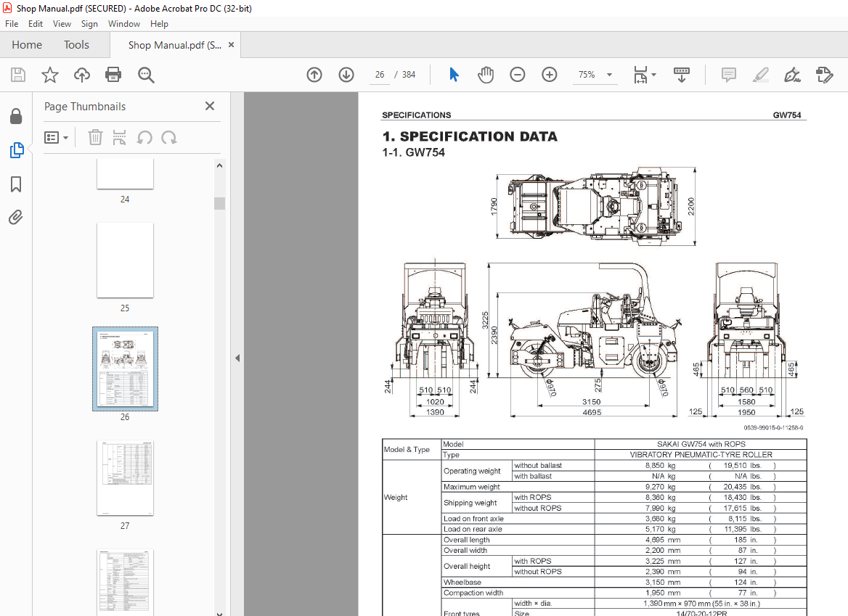Click the 'Wheelbase' row label
Image resolution: width=848 pixels, height=616 pixels.
tap(462, 582)
